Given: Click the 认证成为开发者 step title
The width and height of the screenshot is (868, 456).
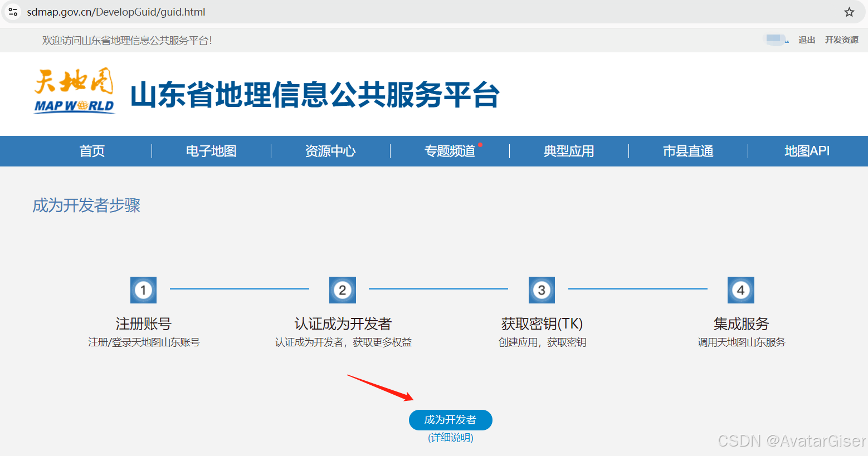Looking at the screenshot, I should (343, 323).
